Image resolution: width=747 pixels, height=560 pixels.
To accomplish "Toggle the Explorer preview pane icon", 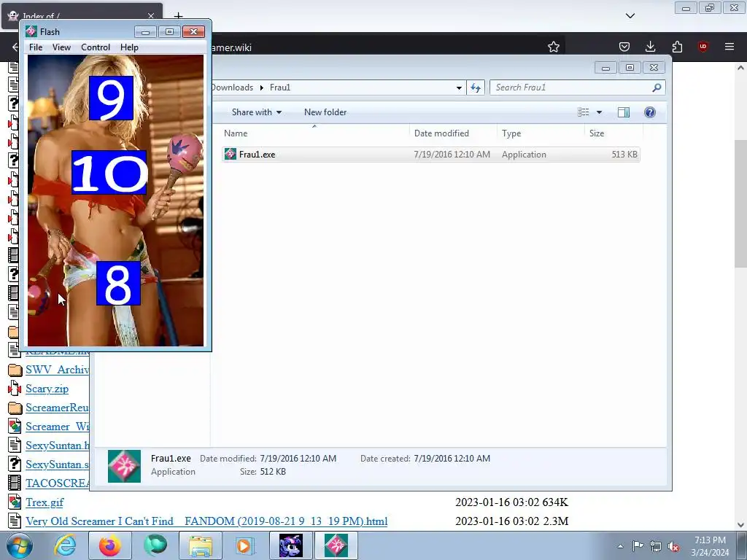I will 624,112.
